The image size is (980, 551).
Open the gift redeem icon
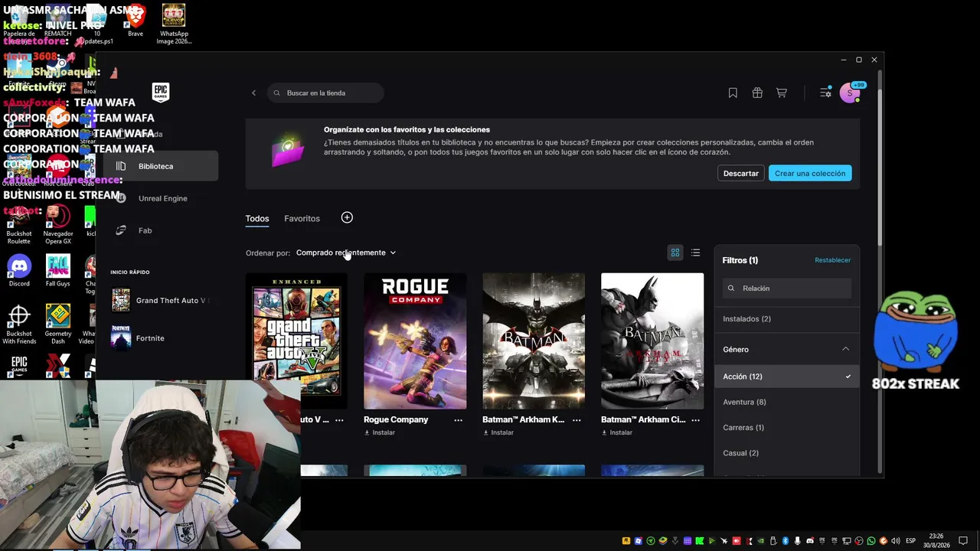[x=757, y=93]
